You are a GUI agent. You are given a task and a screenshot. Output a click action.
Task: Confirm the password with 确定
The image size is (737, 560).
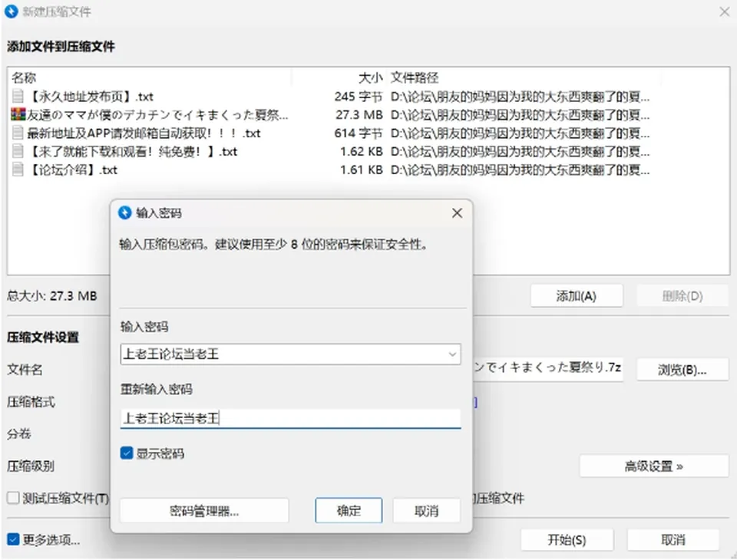pyautogui.click(x=349, y=510)
